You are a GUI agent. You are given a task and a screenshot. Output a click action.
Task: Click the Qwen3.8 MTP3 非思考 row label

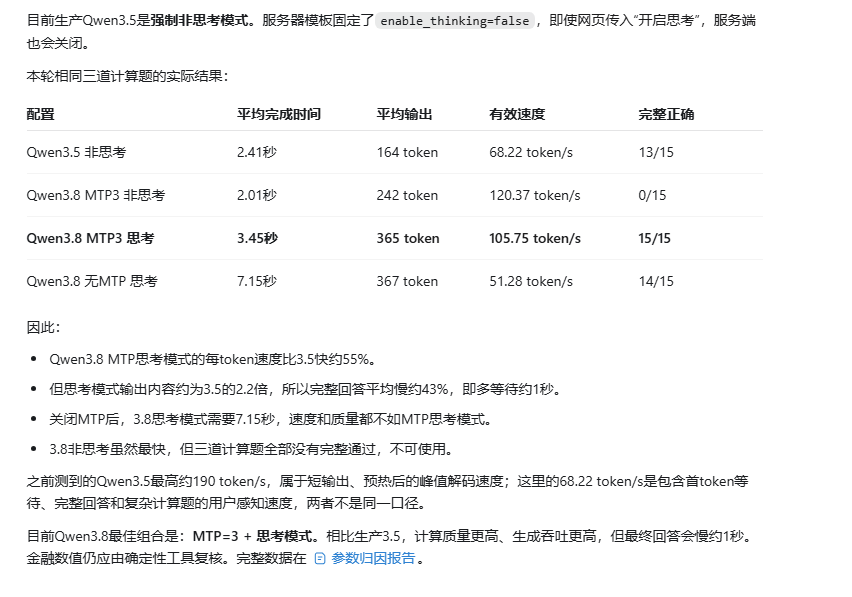(x=96, y=195)
